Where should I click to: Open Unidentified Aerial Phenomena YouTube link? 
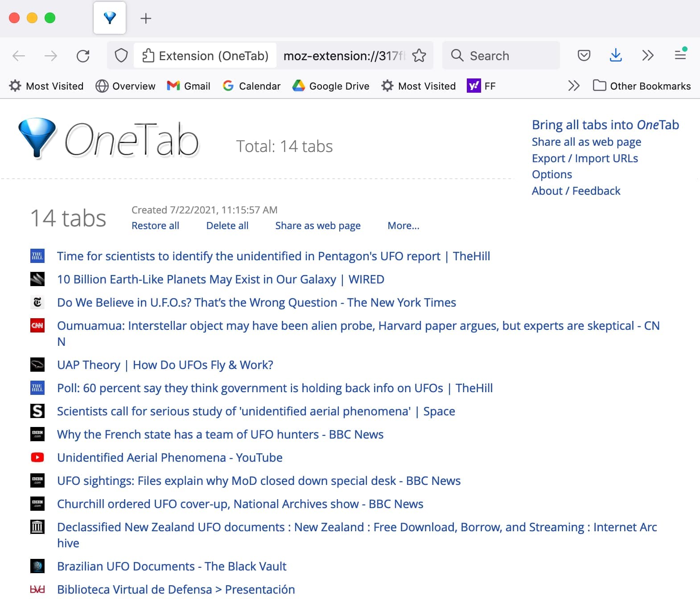point(170,458)
